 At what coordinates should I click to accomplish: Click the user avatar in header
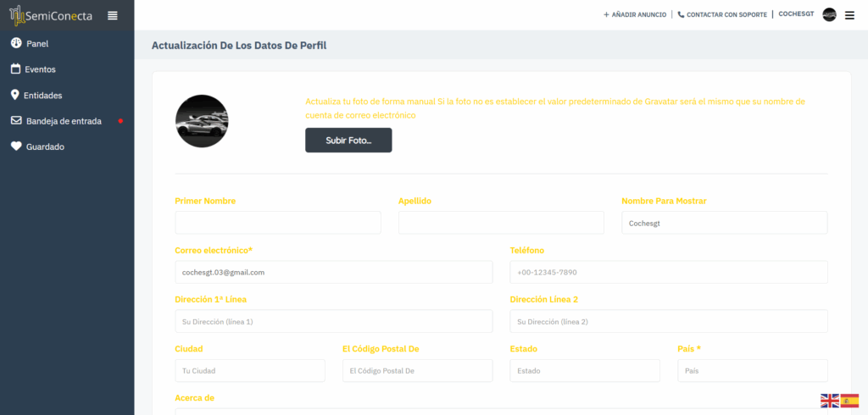(x=829, y=14)
